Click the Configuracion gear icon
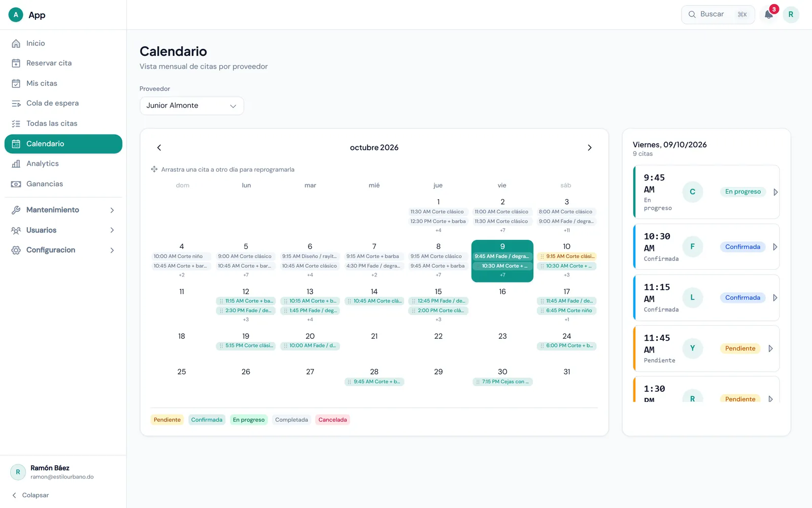 [16, 250]
